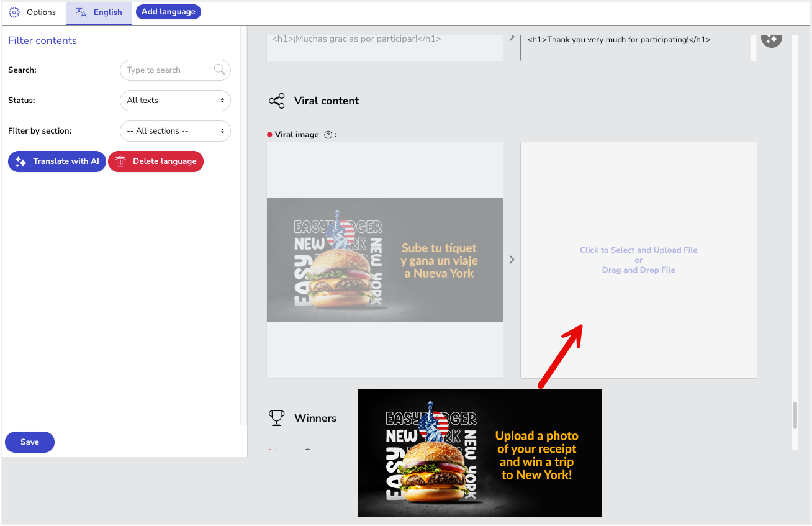Click the gear icon on Options tab
This screenshot has width=812, height=526.
tap(14, 12)
